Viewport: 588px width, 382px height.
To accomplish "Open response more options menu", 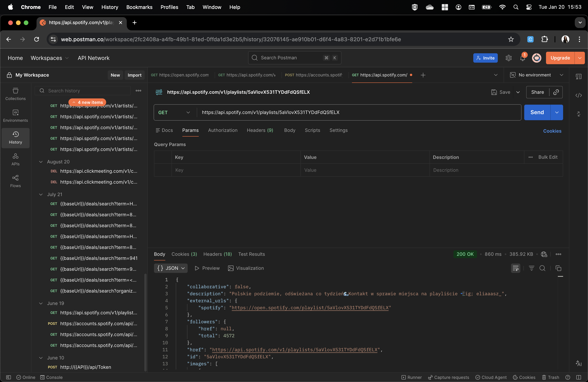I will click(x=558, y=254).
